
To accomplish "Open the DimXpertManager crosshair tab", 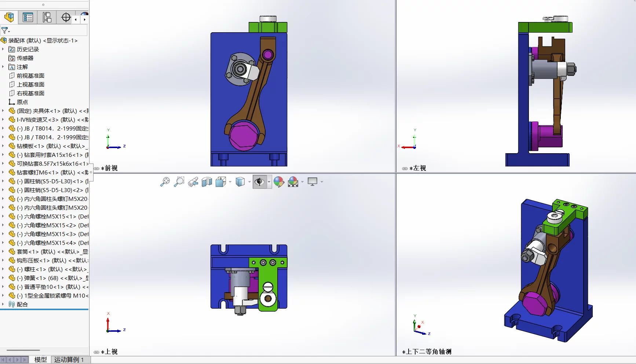I will pos(66,17).
